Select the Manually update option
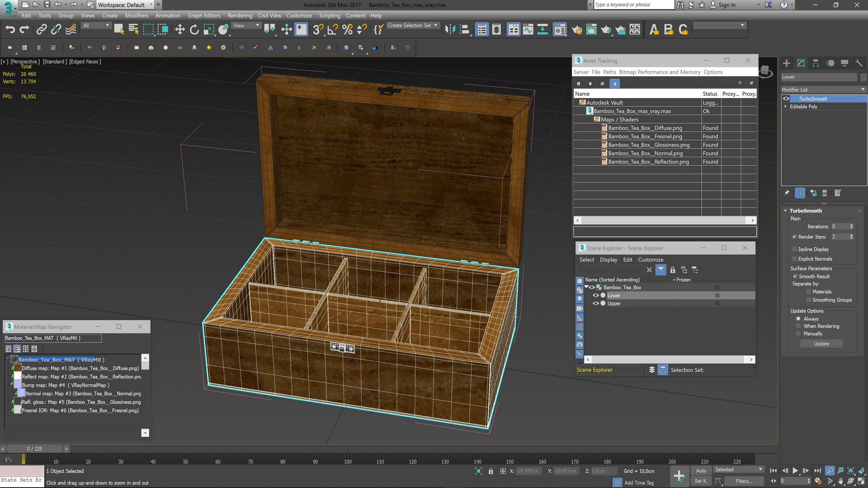 click(x=798, y=334)
